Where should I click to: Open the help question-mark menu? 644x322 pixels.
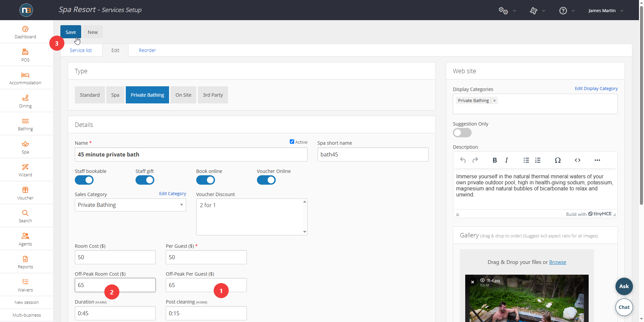(563, 11)
